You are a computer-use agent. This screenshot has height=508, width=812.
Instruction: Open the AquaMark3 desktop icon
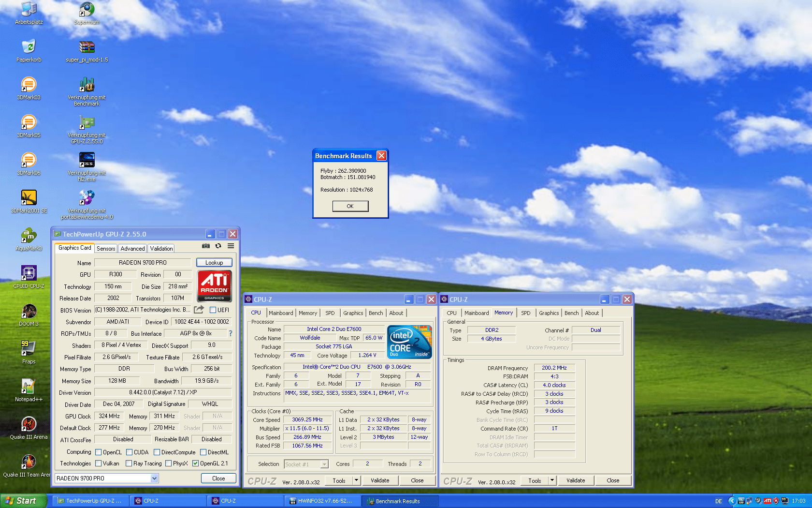point(29,239)
